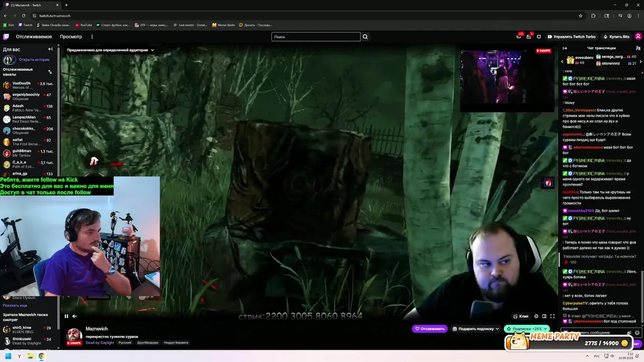Open File Explorer in the taskbar

[30, 356]
